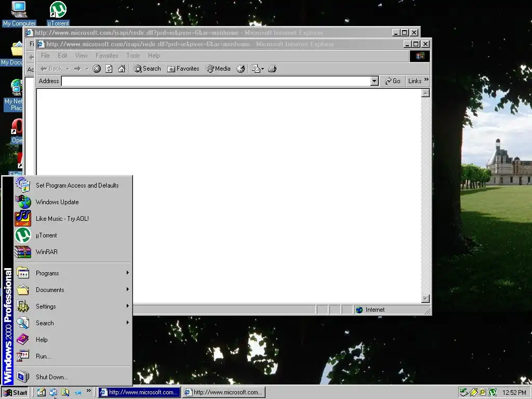Open the Search pane from the toolbar
This screenshot has height=399, width=532.
pyautogui.click(x=147, y=69)
